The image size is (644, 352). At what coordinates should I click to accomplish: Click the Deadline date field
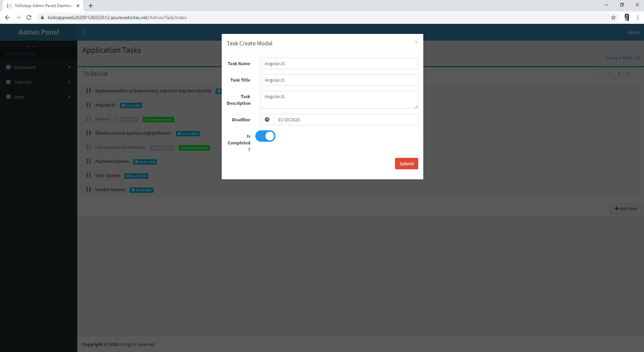tap(346, 120)
